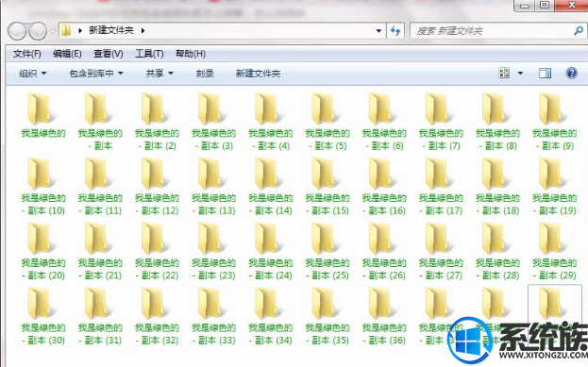This screenshot has height=367, width=588.
Task: Toggle the preview pane button
Action: (x=545, y=73)
